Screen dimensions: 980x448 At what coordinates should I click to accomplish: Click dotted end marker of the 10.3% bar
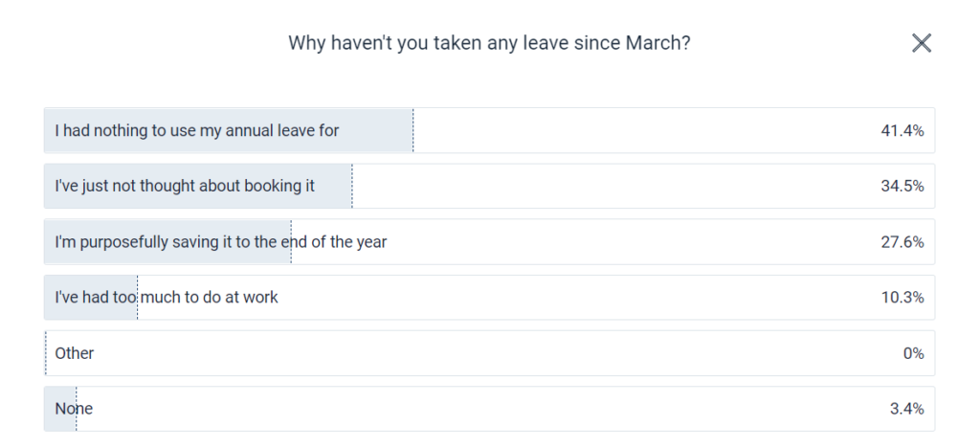(x=137, y=297)
